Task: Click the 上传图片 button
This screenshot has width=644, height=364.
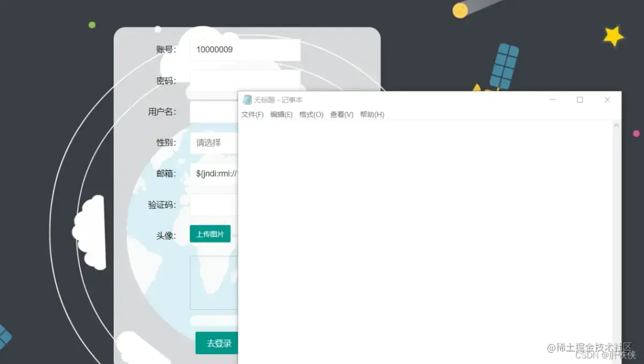Action: coord(210,234)
